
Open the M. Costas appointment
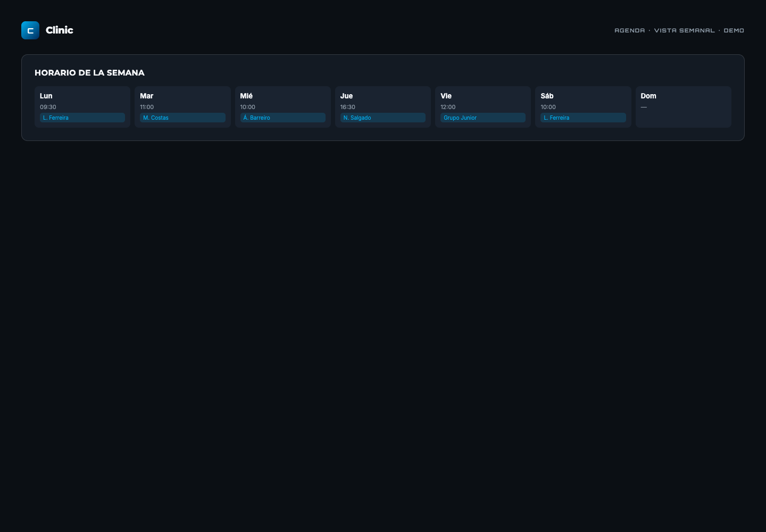[182, 118]
